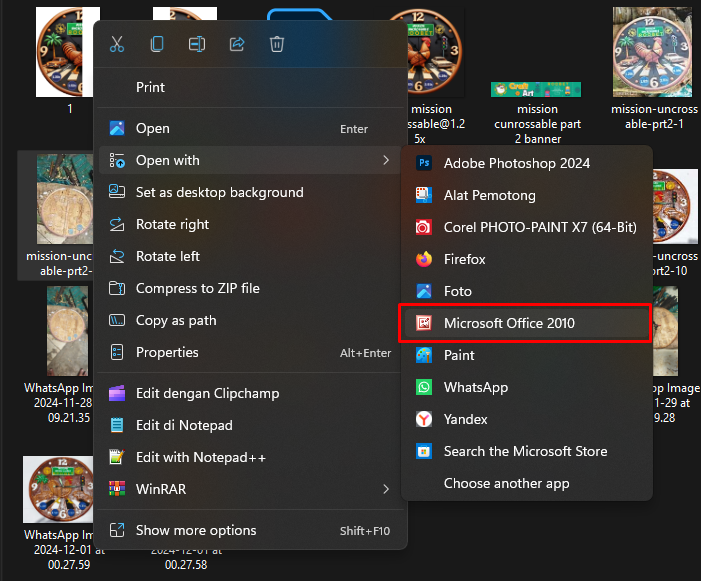Open with Corel PHOTO-PAINT X7 (64-Bit)
Viewport: 701px width, 581px height.
pyautogui.click(x=527, y=227)
